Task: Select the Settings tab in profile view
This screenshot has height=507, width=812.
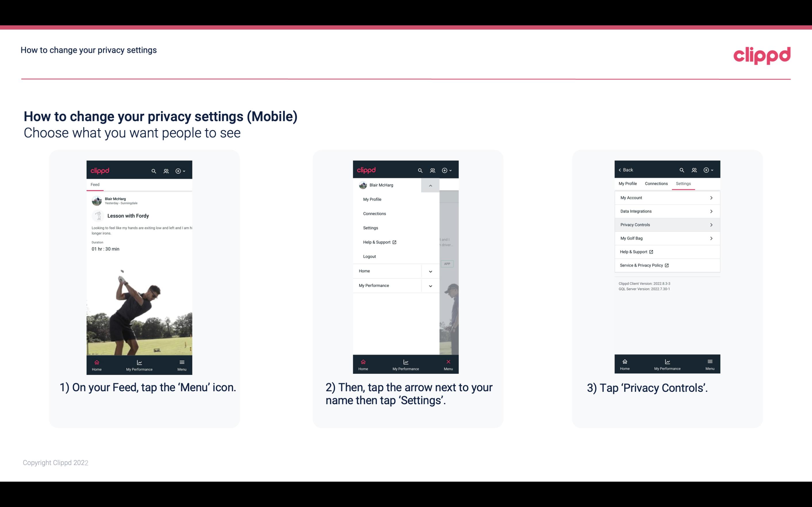Action: click(x=683, y=183)
